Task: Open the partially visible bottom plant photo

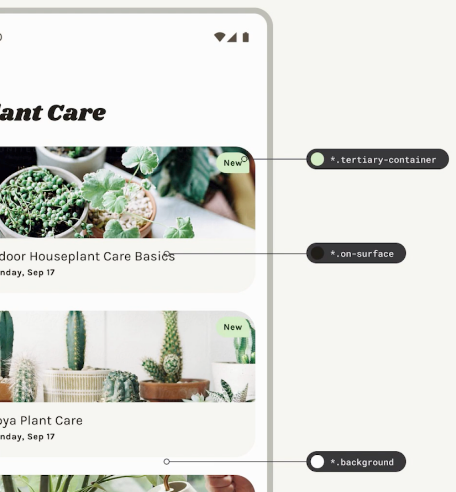Action: click(127, 483)
